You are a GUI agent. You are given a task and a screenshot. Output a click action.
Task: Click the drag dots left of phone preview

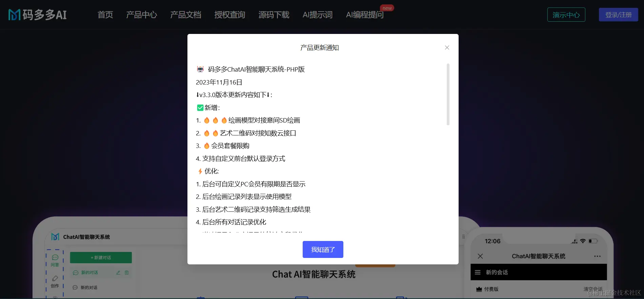(x=463, y=237)
